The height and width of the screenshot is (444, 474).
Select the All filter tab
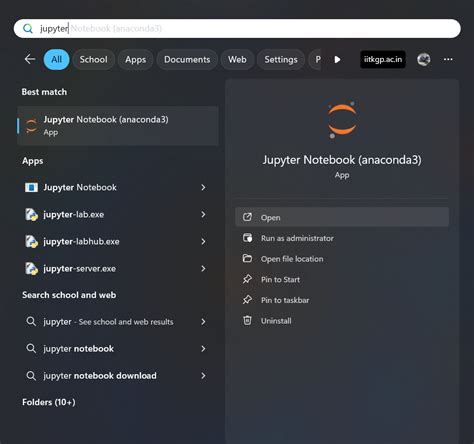pyautogui.click(x=56, y=59)
